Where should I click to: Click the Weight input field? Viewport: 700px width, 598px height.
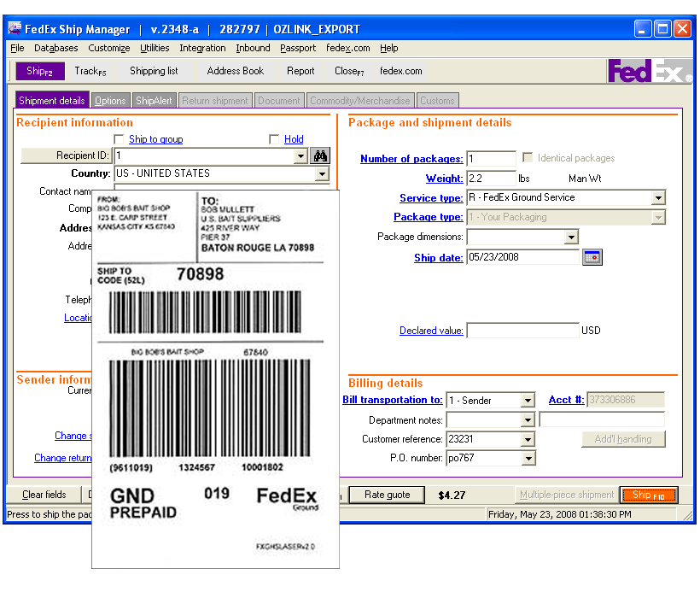pos(491,179)
